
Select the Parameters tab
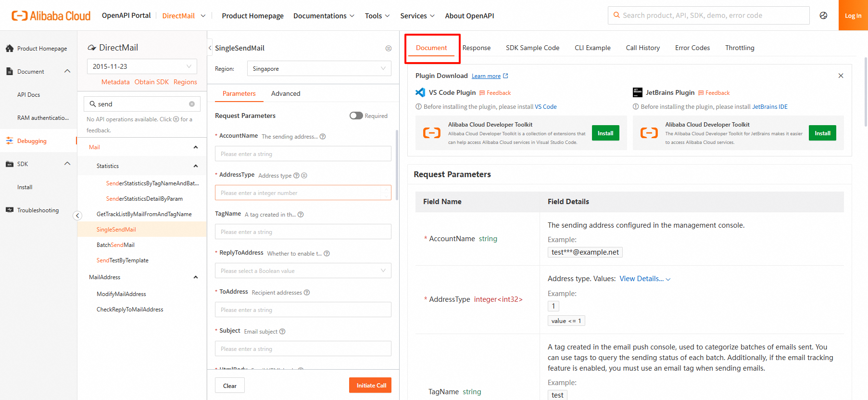239,93
